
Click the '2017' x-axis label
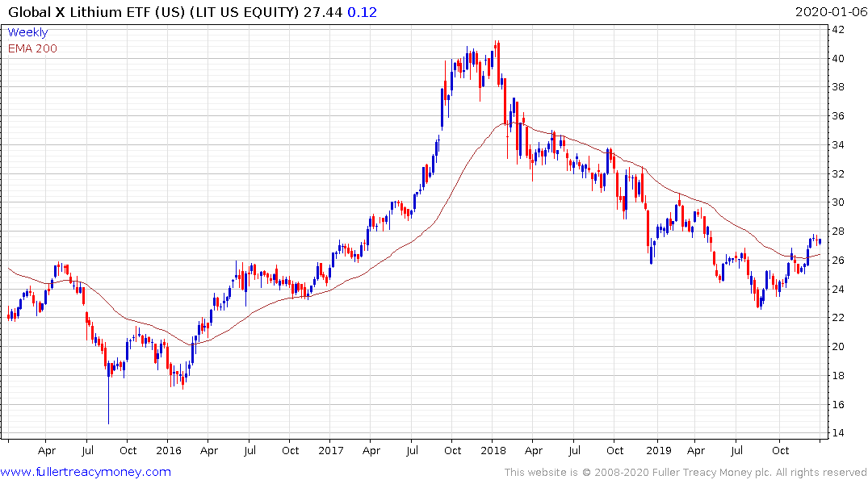point(331,450)
